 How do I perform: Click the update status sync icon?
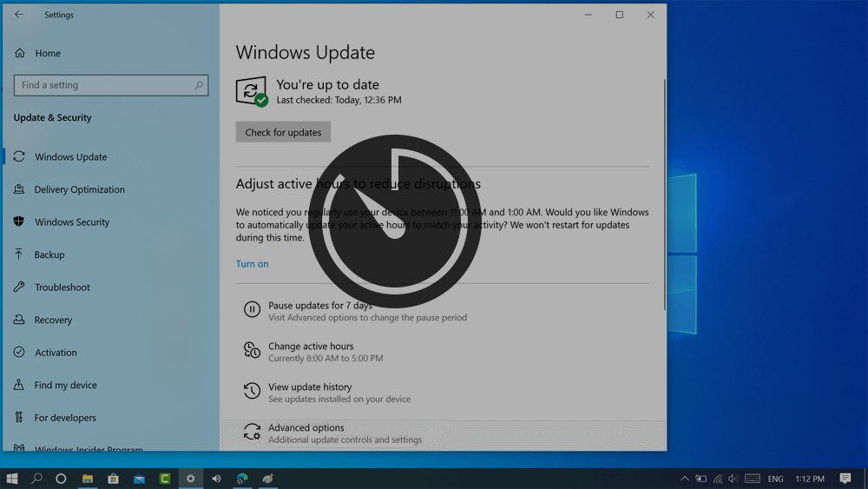point(252,91)
